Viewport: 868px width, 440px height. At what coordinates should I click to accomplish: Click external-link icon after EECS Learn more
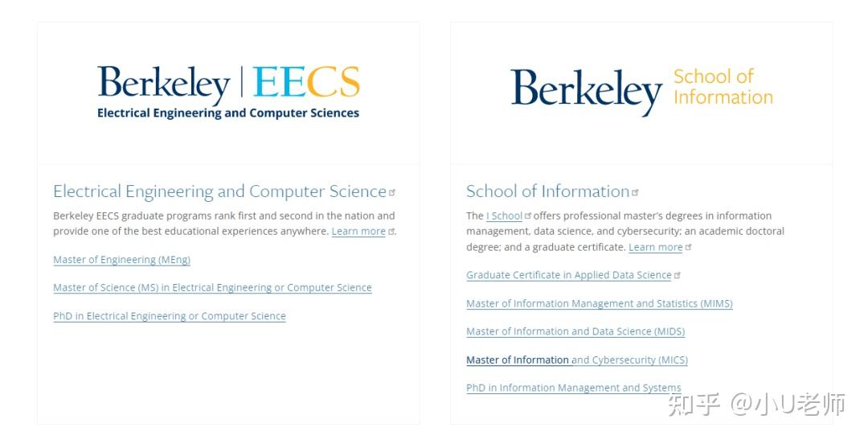coord(391,232)
